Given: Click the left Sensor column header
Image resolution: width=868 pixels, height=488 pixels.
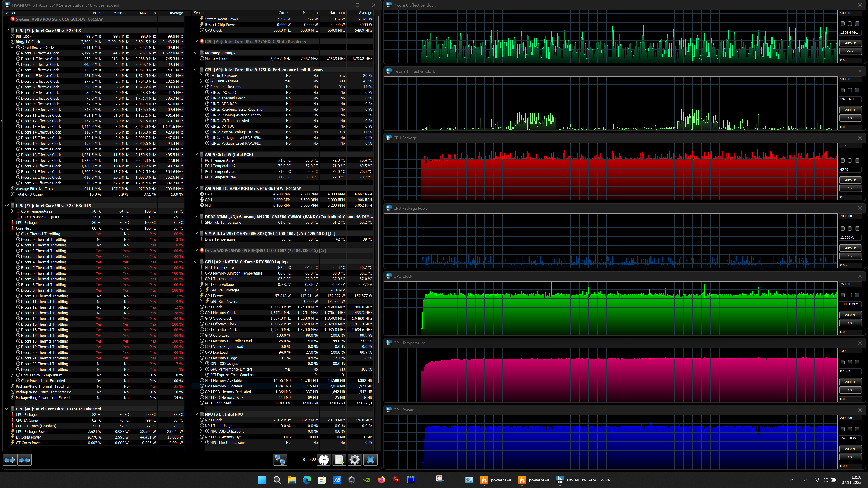Looking at the screenshot, I should click(x=10, y=13).
